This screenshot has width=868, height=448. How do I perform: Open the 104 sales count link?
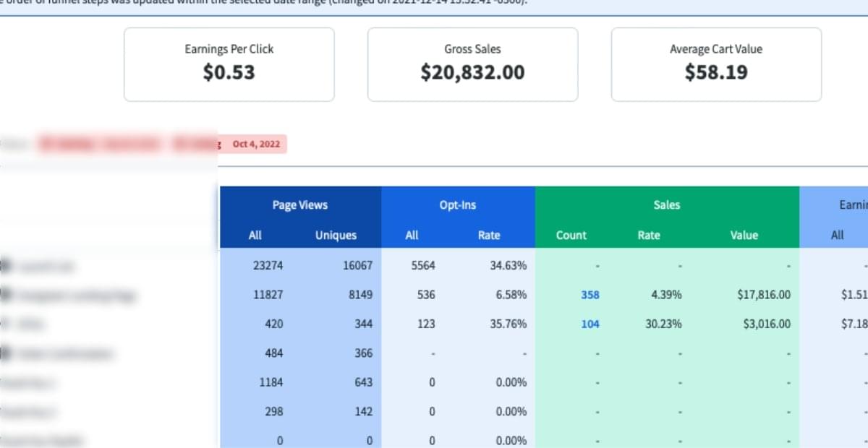click(x=590, y=324)
